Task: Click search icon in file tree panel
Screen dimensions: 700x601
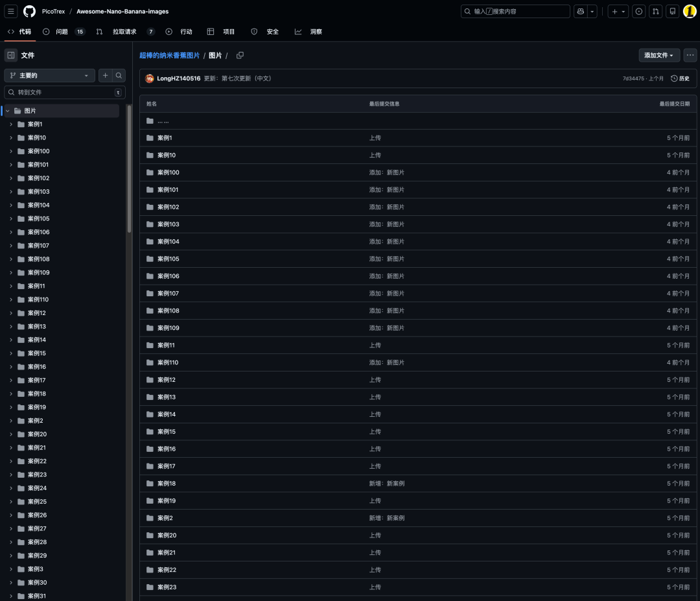Action: click(x=119, y=76)
